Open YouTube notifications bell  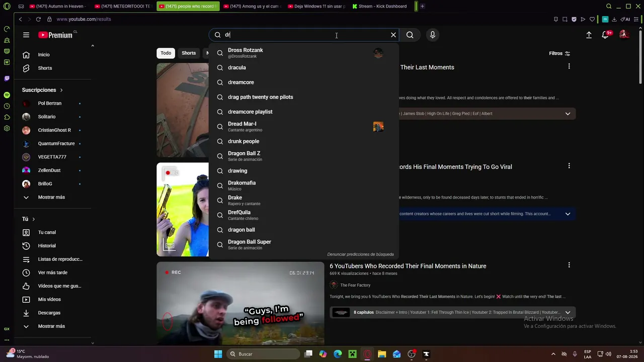[605, 35]
